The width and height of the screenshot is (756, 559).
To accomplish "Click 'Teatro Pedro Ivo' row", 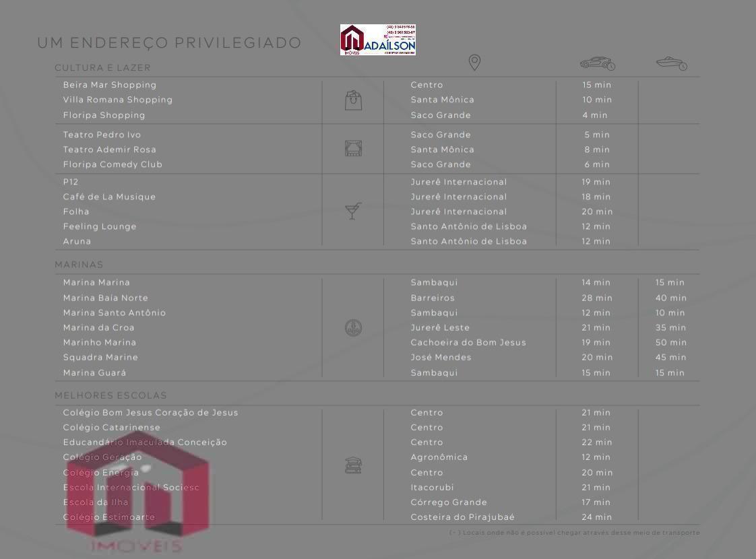I will click(102, 135).
